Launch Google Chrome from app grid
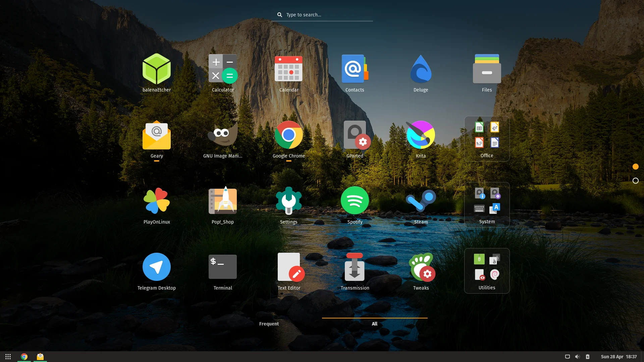 tap(289, 138)
